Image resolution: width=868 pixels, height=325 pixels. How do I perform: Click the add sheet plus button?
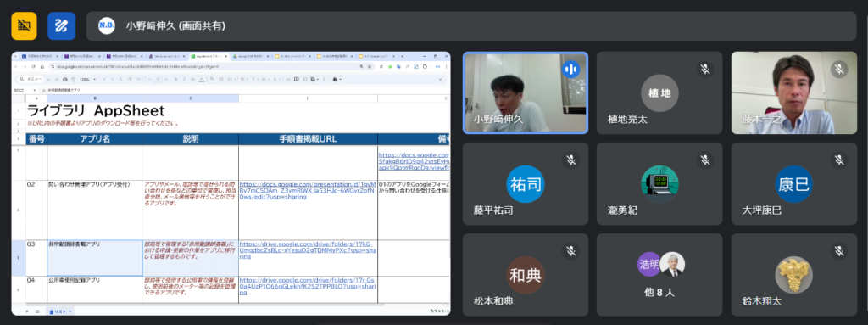click(x=27, y=311)
